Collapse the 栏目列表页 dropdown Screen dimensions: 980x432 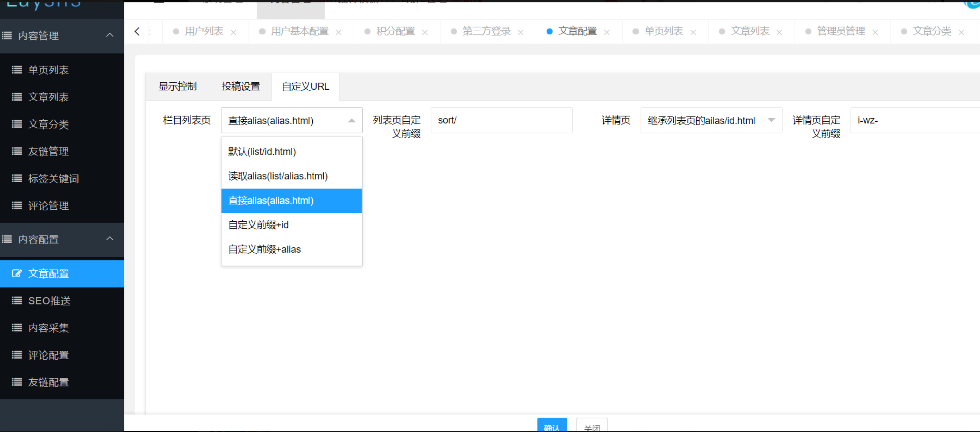click(x=292, y=120)
